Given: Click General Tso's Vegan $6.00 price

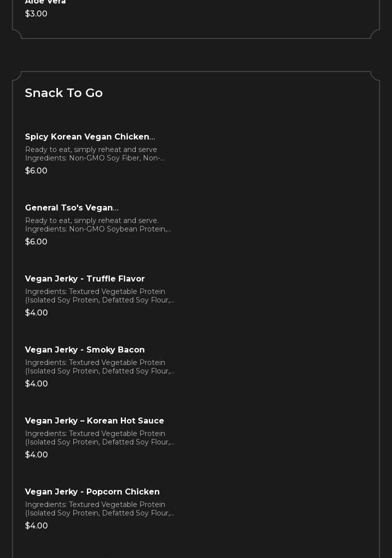Looking at the screenshot, I should (x=36, y=241).
